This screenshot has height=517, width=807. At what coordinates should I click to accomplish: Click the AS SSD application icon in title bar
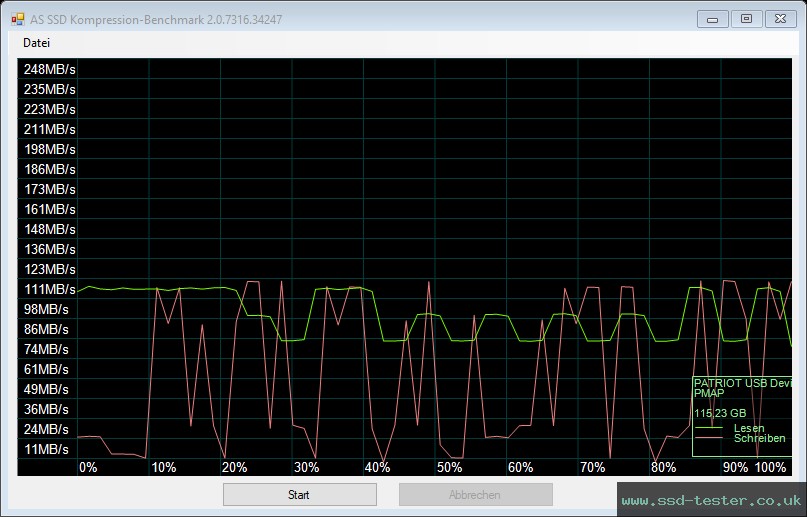coord(17,20)
